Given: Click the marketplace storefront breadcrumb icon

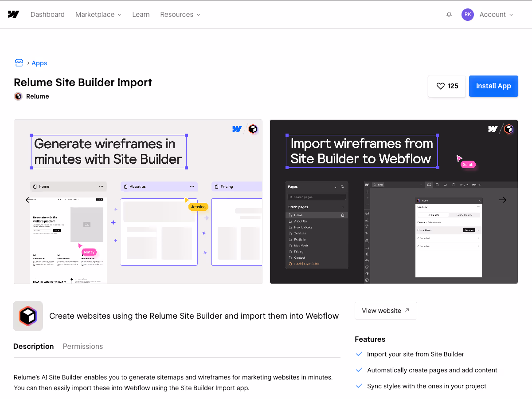Looking at the screenshot, I should click(19, 63).
